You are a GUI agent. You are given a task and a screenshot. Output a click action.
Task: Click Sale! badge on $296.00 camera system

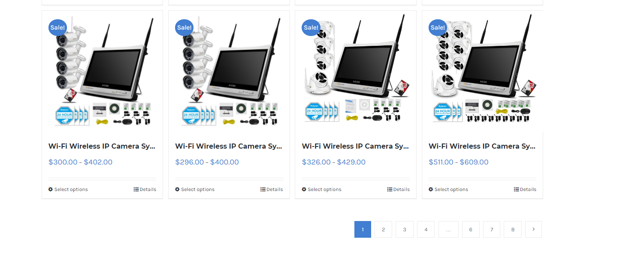pyautogui.click(x=184, y=27)
